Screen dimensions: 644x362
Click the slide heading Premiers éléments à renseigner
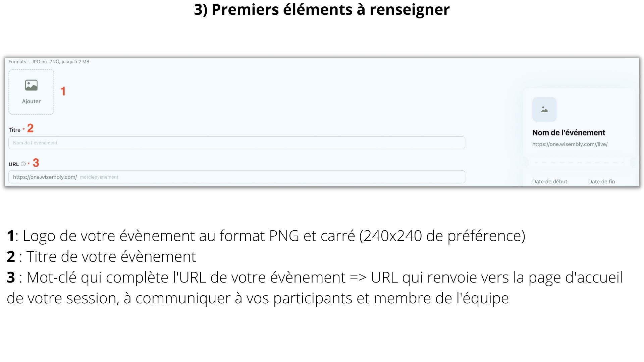tap(322, 9)
